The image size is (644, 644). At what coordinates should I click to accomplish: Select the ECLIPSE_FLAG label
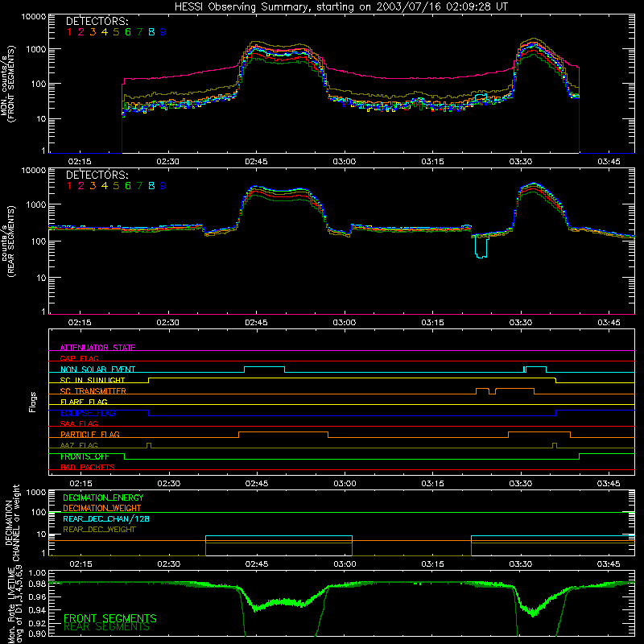tap(88, 413)
